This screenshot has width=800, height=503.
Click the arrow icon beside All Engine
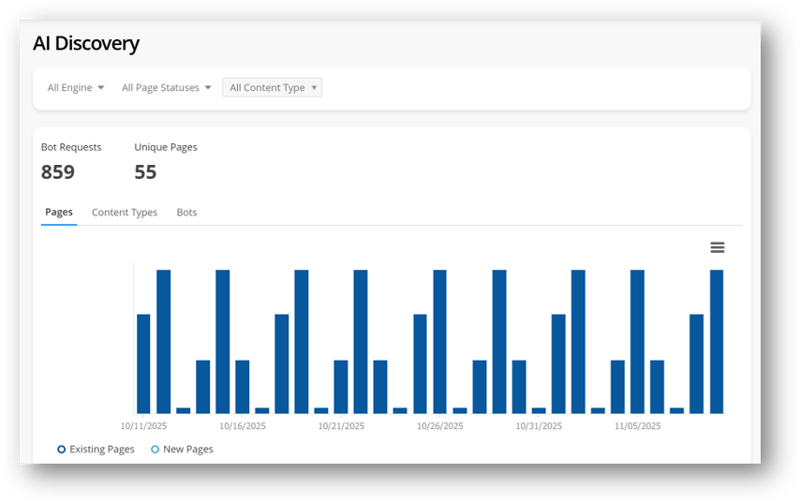pyautogui.click(x=101, y=88)
